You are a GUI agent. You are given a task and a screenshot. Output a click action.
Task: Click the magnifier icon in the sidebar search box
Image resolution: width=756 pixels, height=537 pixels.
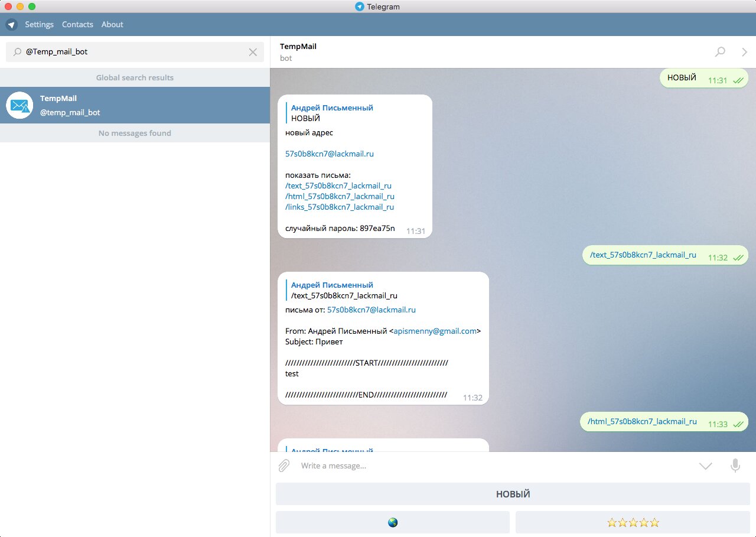point(17,52)
